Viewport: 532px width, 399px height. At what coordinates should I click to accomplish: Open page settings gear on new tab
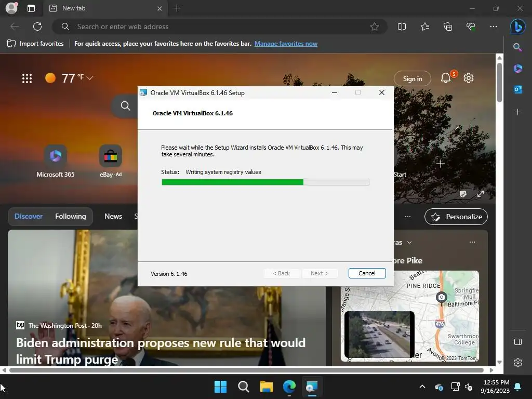pyautogui.click(x=469, y=78)
